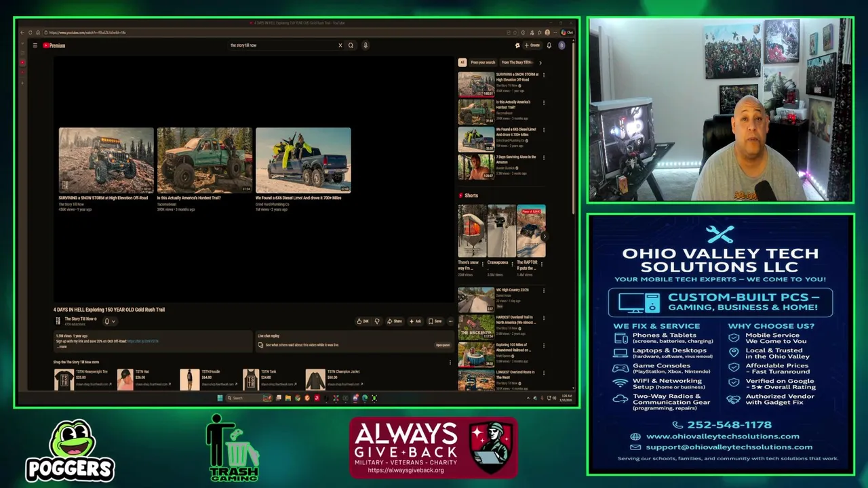Open the Create upload button
The height and width of the screenshot is (488, 868).
531,45
